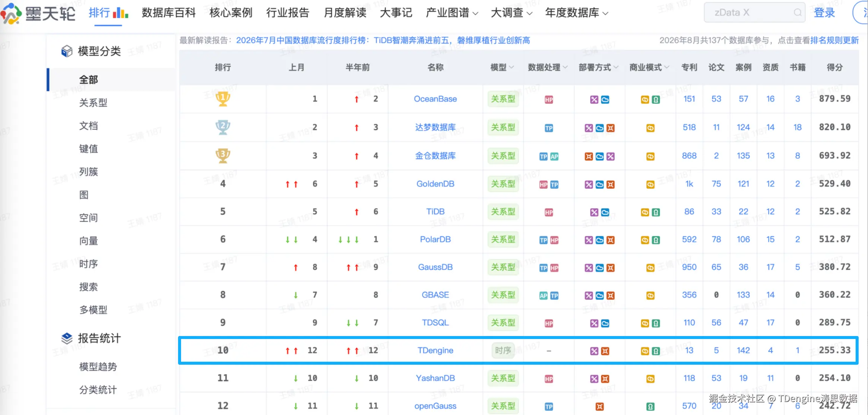Select the 关系型 category in sidebar
This screenshot has height=415, width=868.
tap(93, 103)
